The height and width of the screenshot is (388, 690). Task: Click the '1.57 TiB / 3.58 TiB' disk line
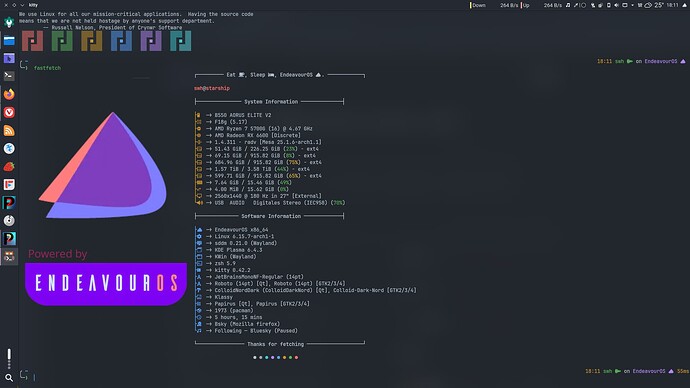[x=262, y=169]
